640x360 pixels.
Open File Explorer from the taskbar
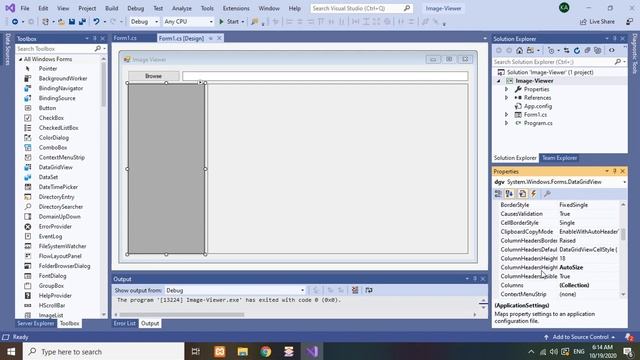coord(242,351)
